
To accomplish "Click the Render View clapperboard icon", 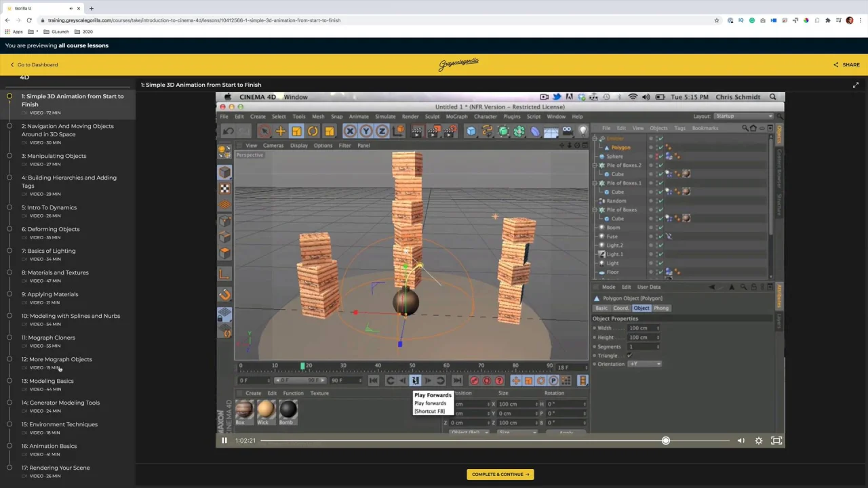I will point(416,131).
